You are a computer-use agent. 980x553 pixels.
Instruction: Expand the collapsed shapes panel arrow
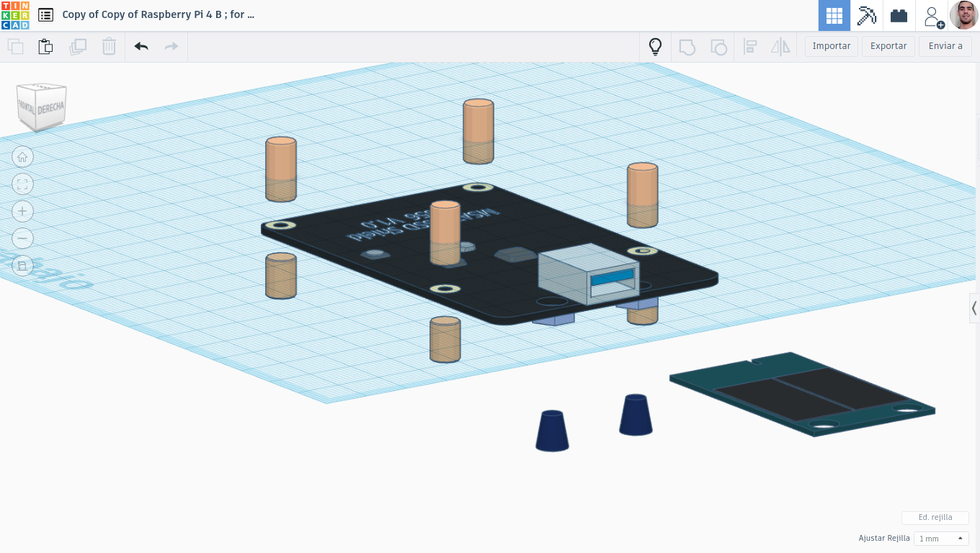[974, 308]
